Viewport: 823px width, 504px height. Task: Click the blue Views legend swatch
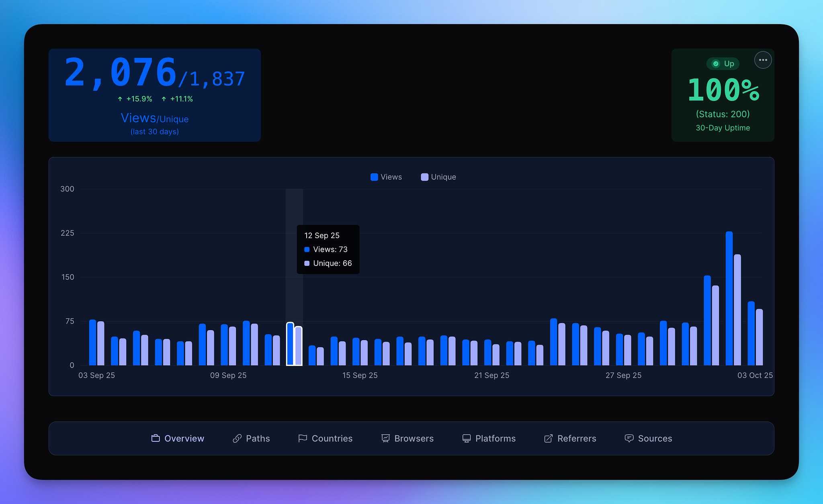coord(374,177)
